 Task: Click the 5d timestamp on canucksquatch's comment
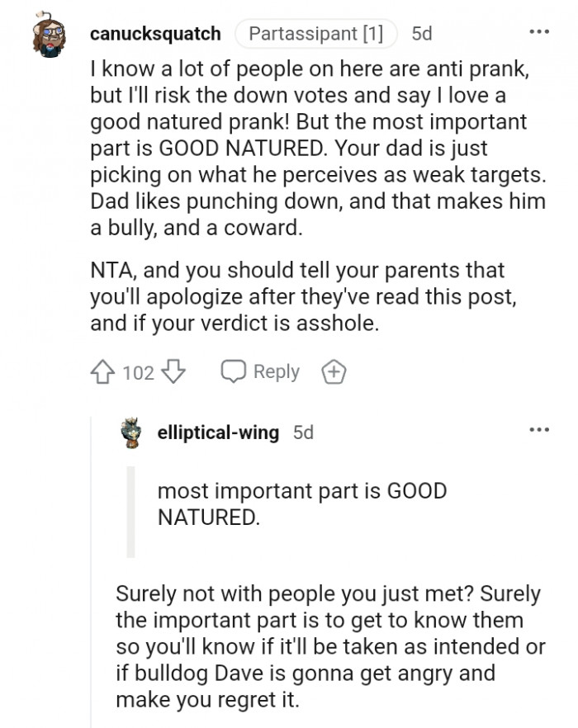[x=421, y=34]
